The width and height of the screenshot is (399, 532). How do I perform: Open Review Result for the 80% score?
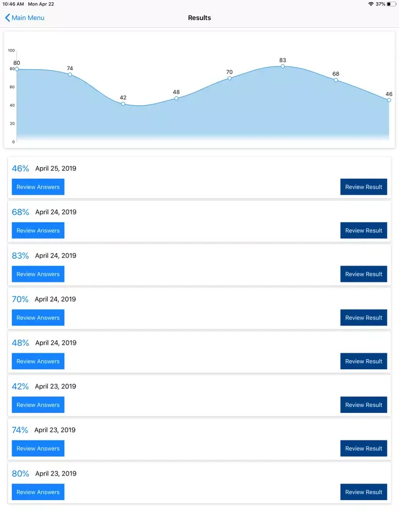(363, 492)
